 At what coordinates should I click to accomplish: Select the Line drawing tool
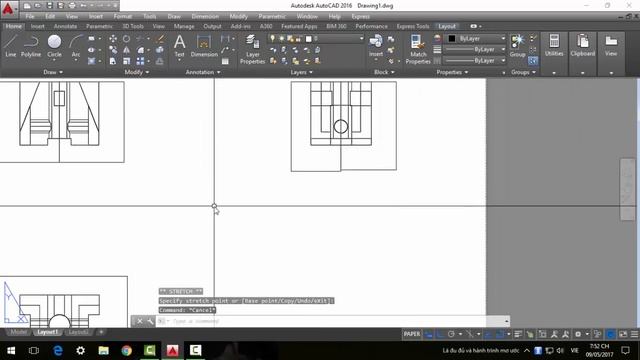(x=10, y=46)
